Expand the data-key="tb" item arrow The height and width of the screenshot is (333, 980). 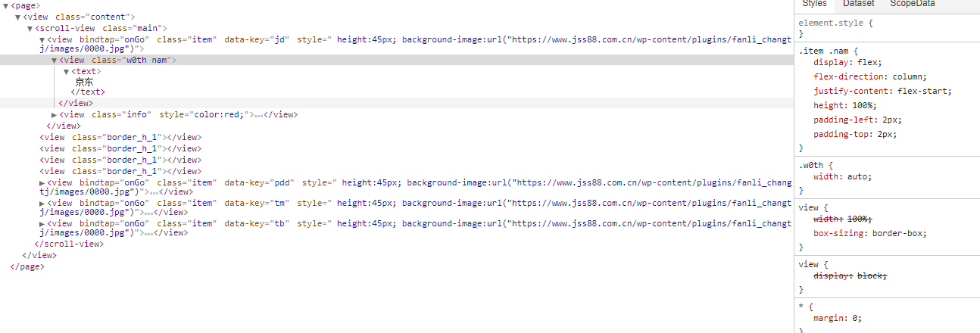42,223
